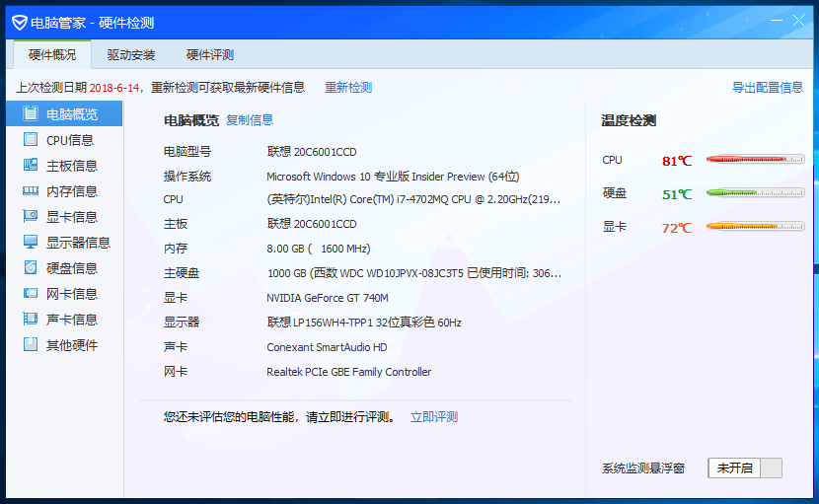Select the 电脑概览 sidebar icon
The image size is (819, 504).
[x=31, y=113]
